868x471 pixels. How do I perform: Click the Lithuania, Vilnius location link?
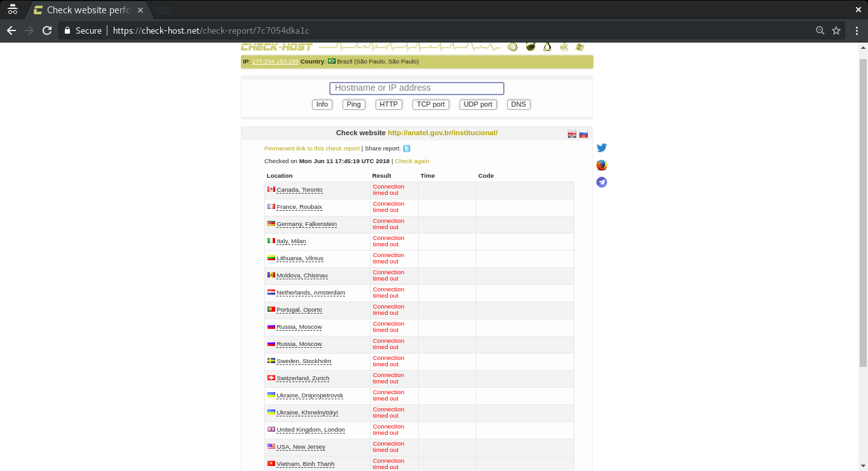pyautogui.click(x=300, y=258)
